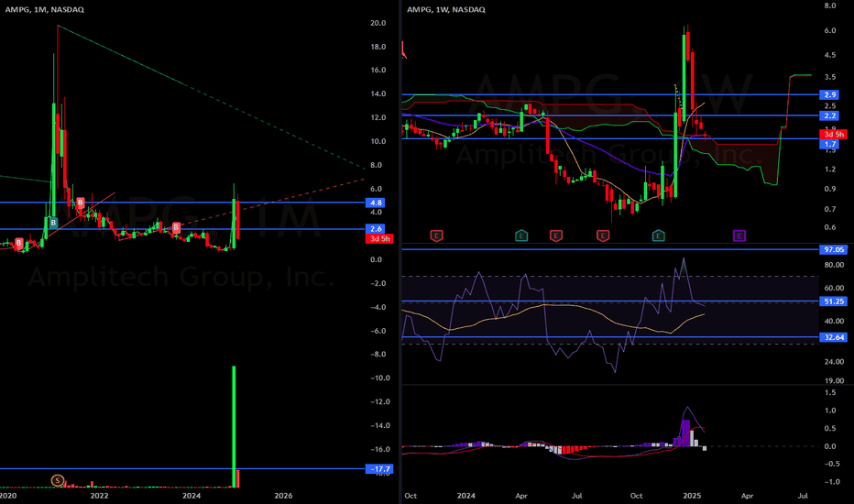Click the -12.0 price axis value
854x504 pixels.
coord(379,401)
